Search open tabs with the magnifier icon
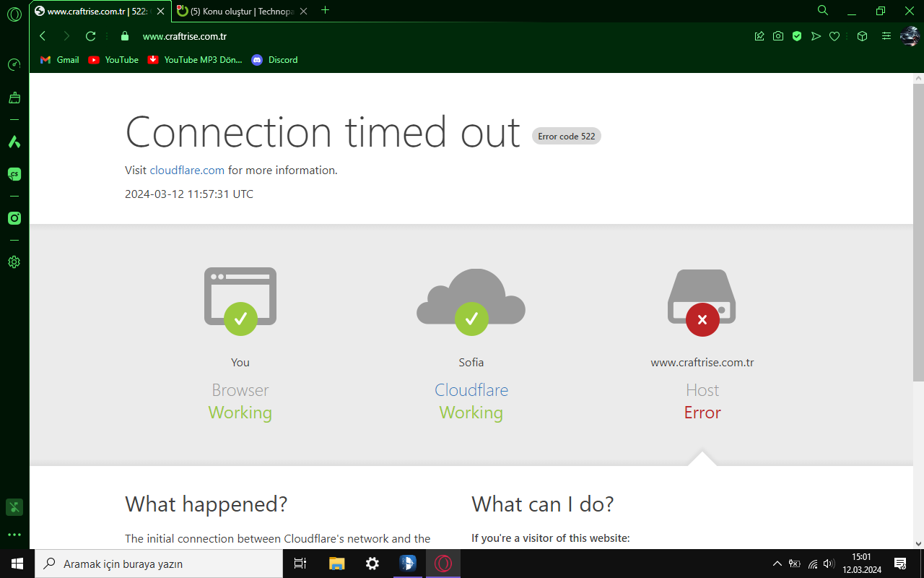The height and width of the screenshot is (578, 924). (x=823, y=10)
